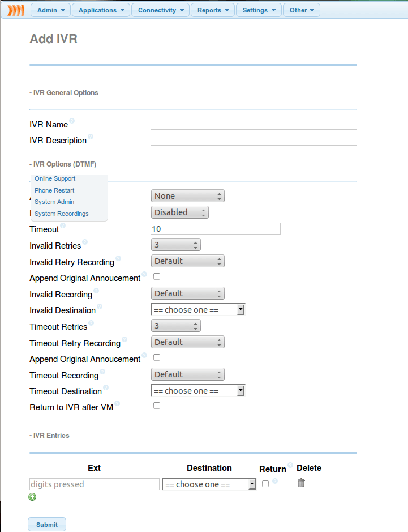Open the help tooltip beside IVR Name

(71, 121)
